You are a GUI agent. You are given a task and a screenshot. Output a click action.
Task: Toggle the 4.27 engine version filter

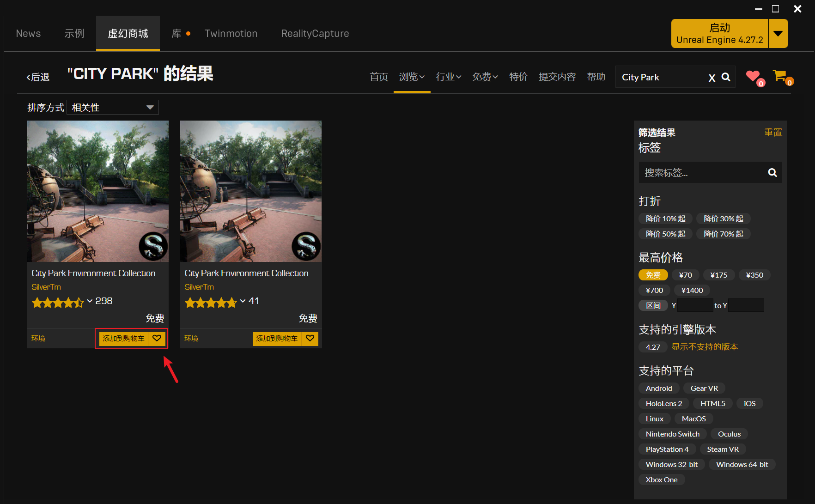[x=653, y=347]
